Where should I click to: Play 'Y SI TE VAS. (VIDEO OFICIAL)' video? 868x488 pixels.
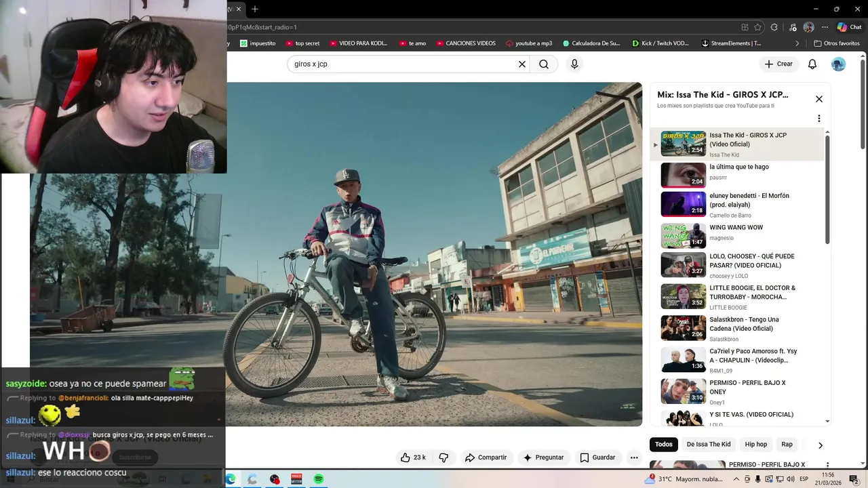(737, 418)
